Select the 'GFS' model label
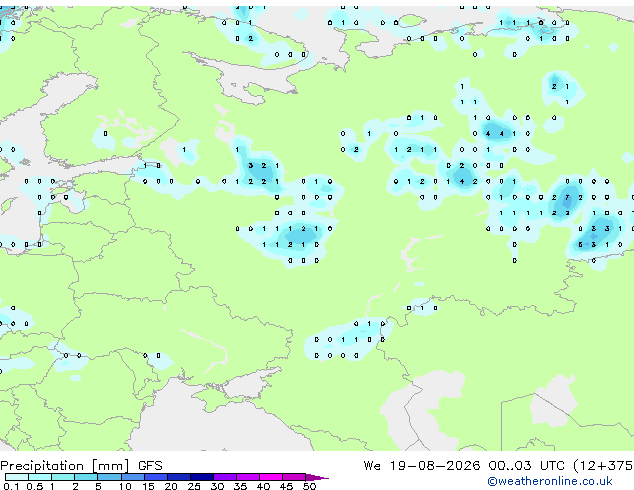 [x=150, y=466]
